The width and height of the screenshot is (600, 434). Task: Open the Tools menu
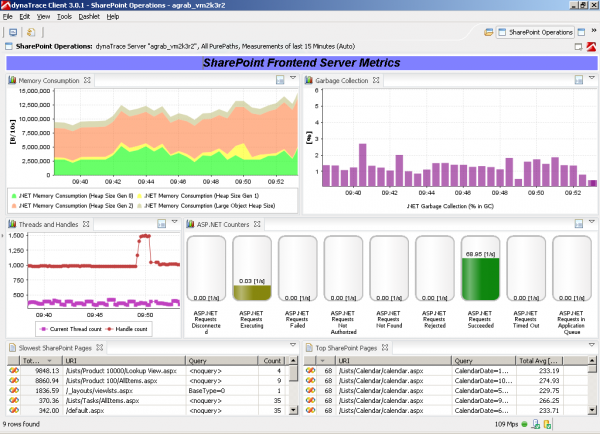point(64,16)
